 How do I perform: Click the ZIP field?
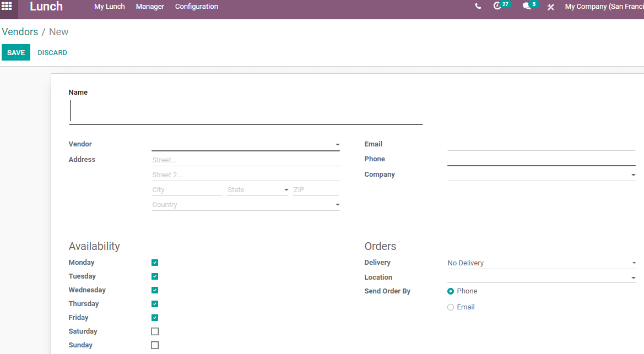pyautogui.click(x=316, y=190)
